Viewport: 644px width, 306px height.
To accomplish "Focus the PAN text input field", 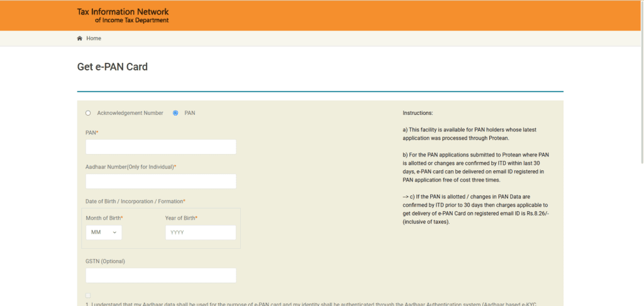I will click(160, 147).
